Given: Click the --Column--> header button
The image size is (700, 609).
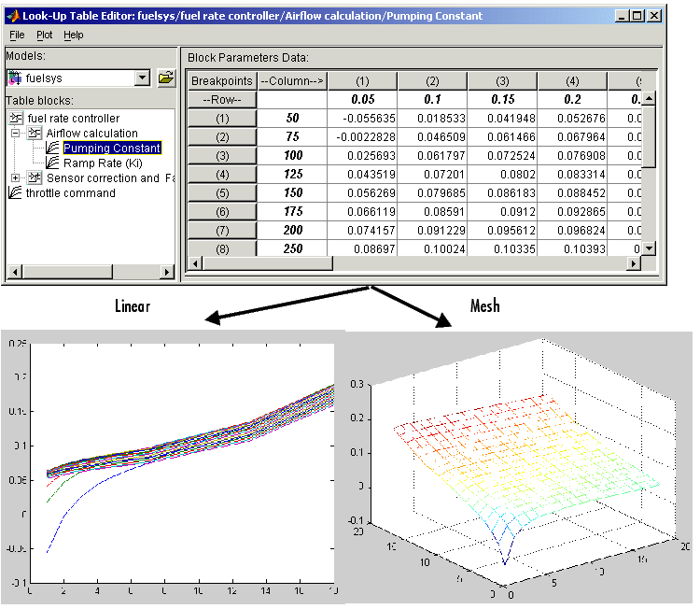Looking at the screenshot, I should 292,81.
